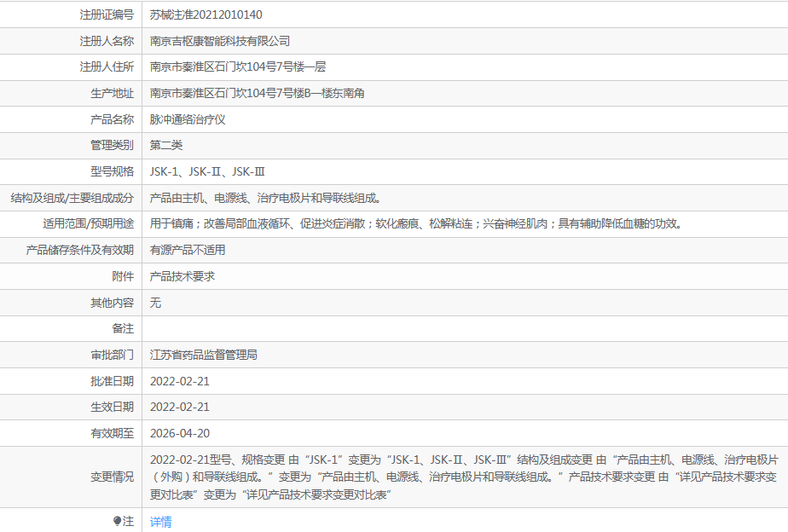Click the 变更情况 label
The image size is (788, 532).
pos(112,477)
